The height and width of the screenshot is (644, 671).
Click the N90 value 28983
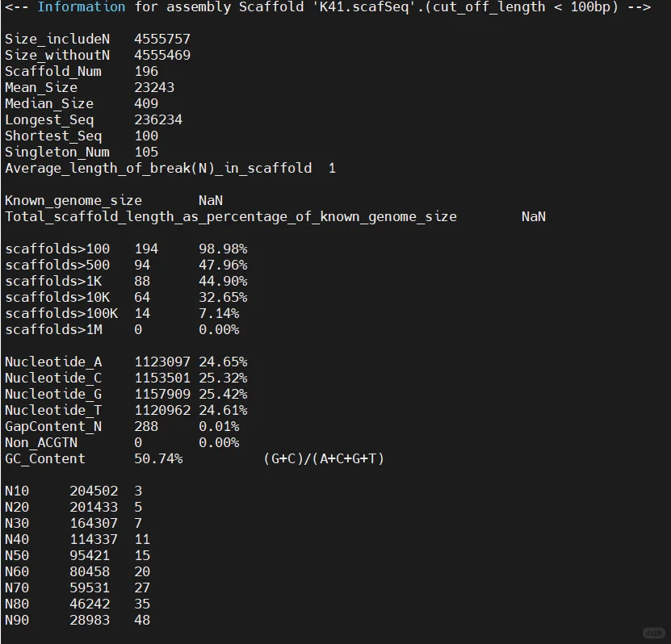click(90, 620)
